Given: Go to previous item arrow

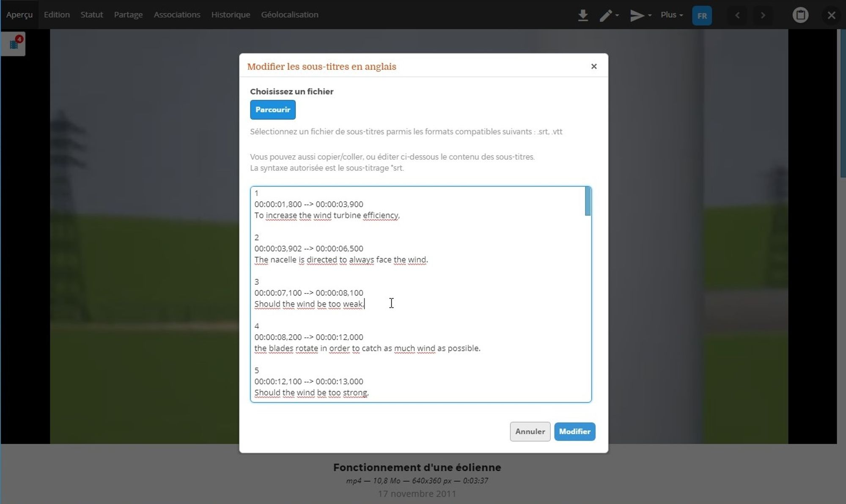Looking at the screenshot, I should point(737,15).
